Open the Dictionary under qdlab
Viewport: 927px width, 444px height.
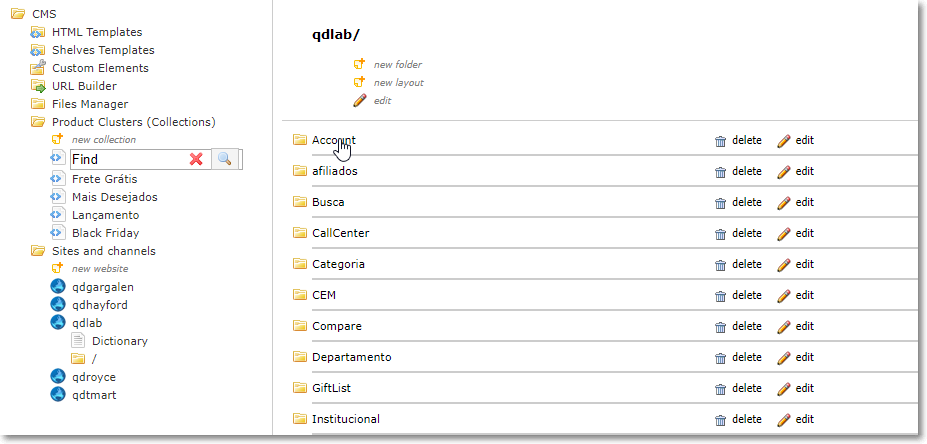[119, 341]
